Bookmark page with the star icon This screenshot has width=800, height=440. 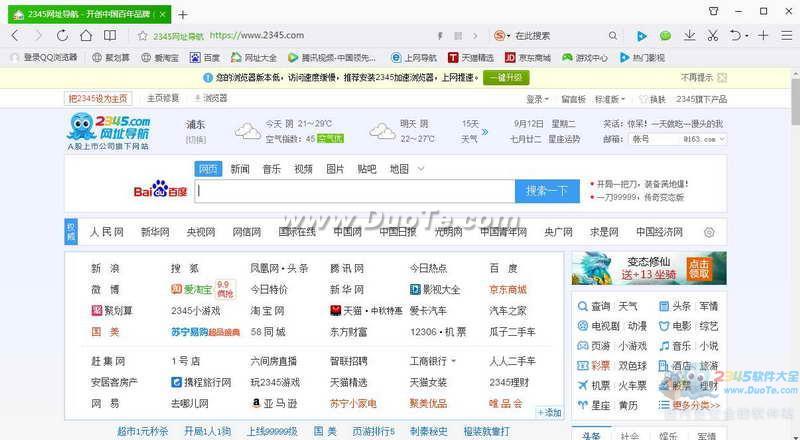pyautogui.click(x=143, y=36)
